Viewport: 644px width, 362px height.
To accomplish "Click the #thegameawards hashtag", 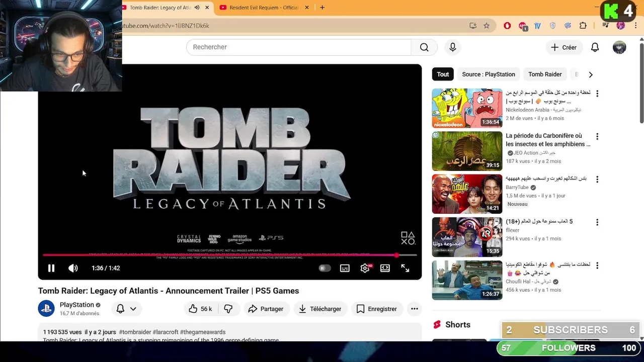I will coord(203,332).
